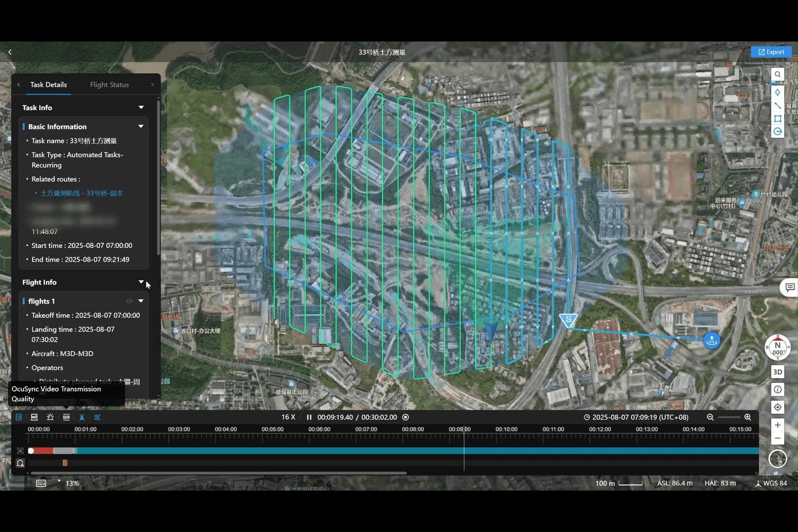
Task: Open the related route 土方量测航线 link
Action: [x=82, y=193]
